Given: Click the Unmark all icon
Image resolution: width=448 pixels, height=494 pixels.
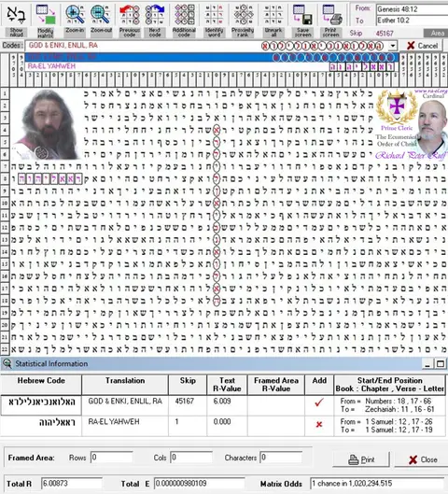Looking at the screenshot, I should pos(273,14).
